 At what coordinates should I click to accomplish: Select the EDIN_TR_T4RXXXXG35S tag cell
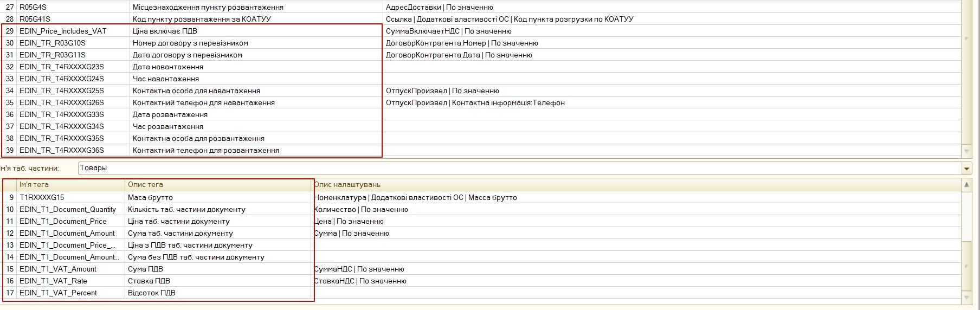(x=74, y=138)
